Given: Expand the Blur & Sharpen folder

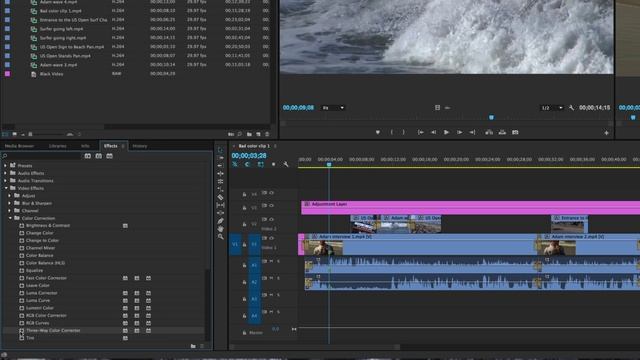Looking at the screenshot, I should point(10,203).
